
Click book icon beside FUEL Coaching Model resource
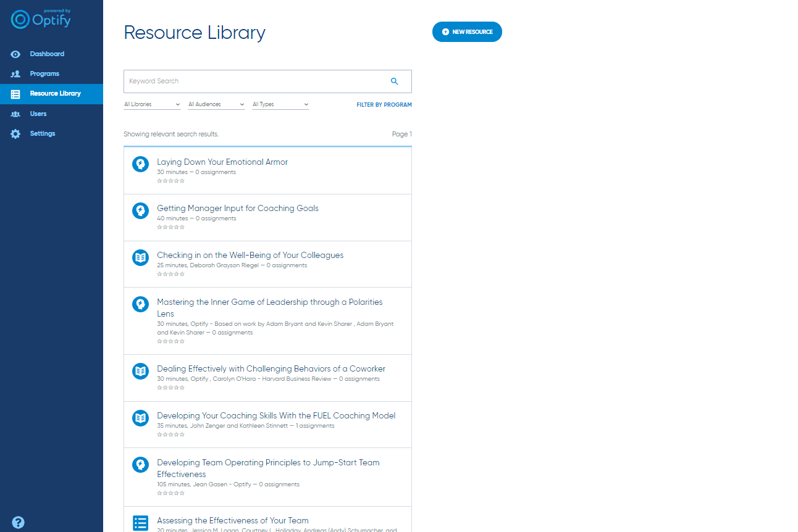(x=141, y=418)
